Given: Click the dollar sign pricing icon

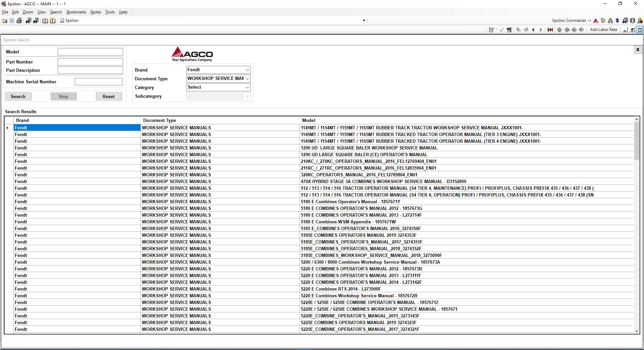Looking at the screenshot, I should point(618,20).
